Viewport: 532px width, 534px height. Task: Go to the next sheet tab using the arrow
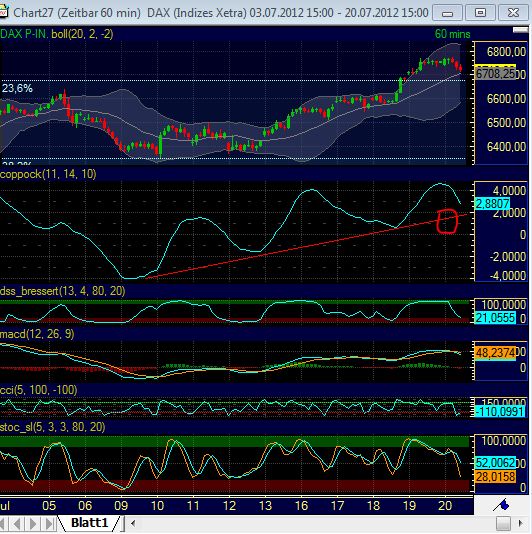pyautogui.click(x=33, y=523)
